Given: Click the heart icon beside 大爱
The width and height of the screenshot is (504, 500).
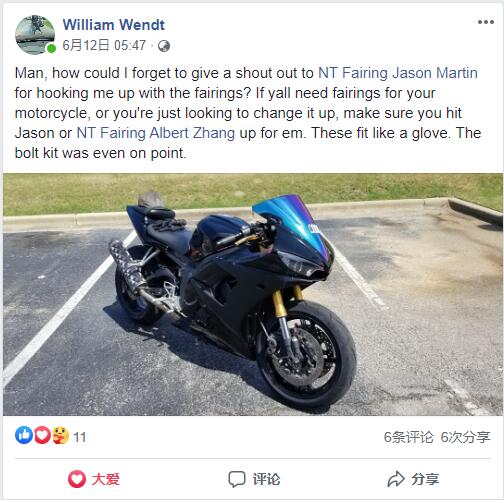Looking at the screenshot, I should (x=77, y=479).
